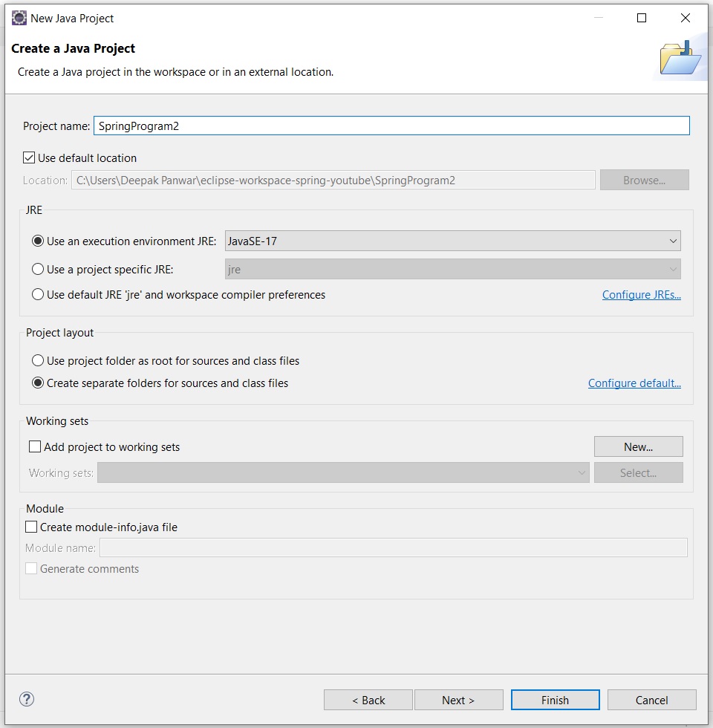The height and width of the screenshot is (728, 713).
Task: Click into the Project name field
Action: [391, 126]
